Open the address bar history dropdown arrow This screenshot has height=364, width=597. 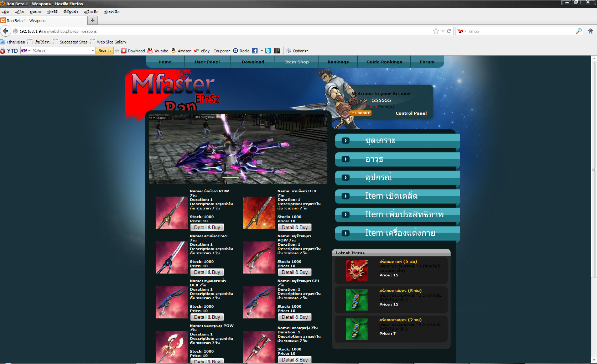point(443,31)
